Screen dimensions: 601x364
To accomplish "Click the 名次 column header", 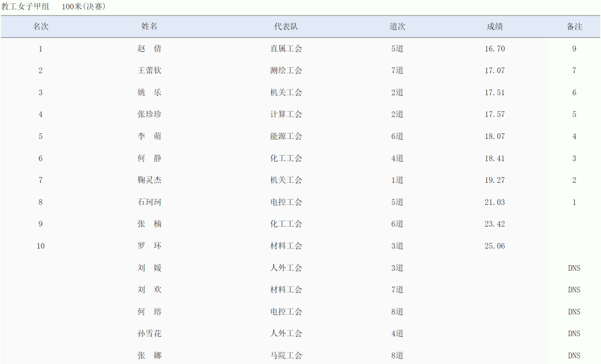I will point(41,27).
